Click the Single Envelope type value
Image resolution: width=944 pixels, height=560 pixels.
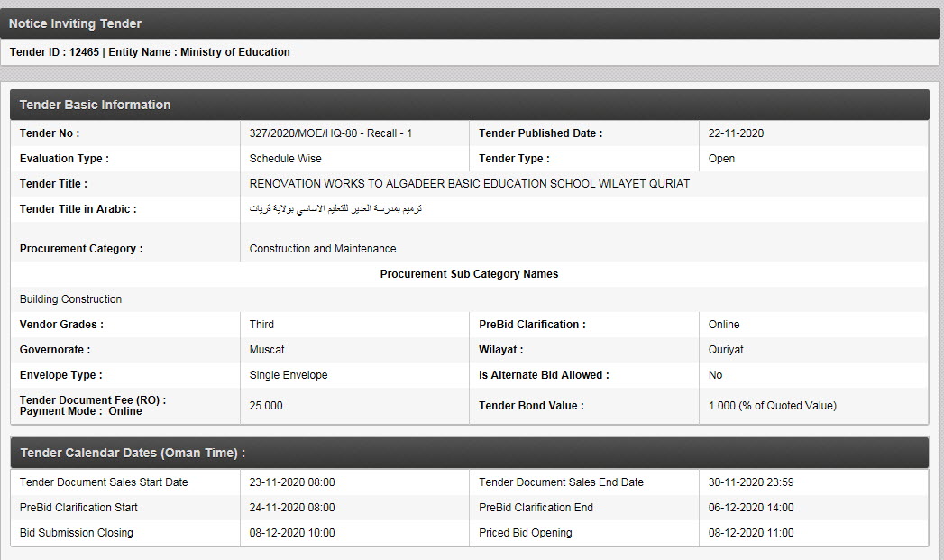coord(289,375)
